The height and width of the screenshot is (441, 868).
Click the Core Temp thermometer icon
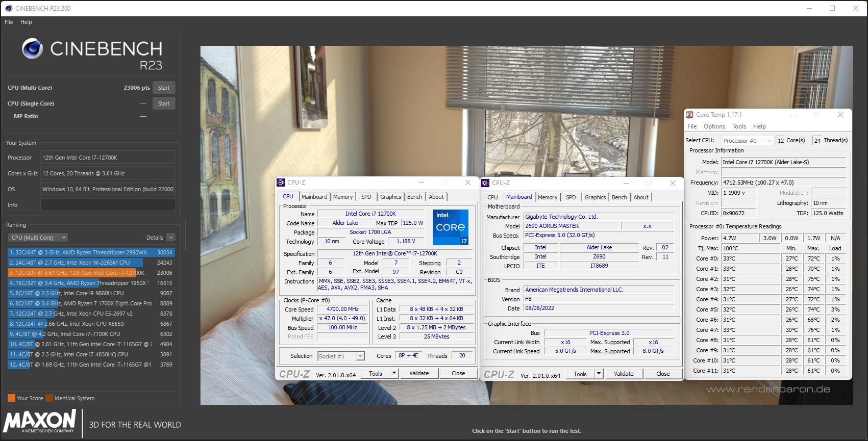click(689, 115)
